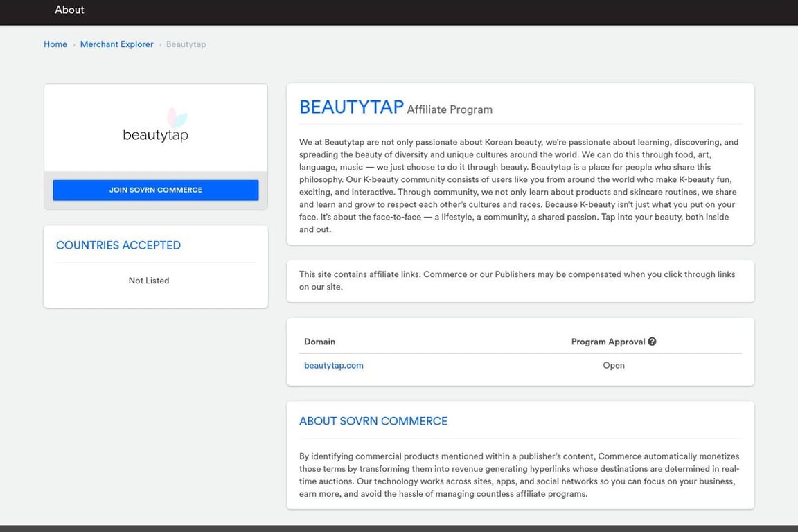Click the About Sovrn Commerce heading
The image size is (798, 532).
[373, 421]
